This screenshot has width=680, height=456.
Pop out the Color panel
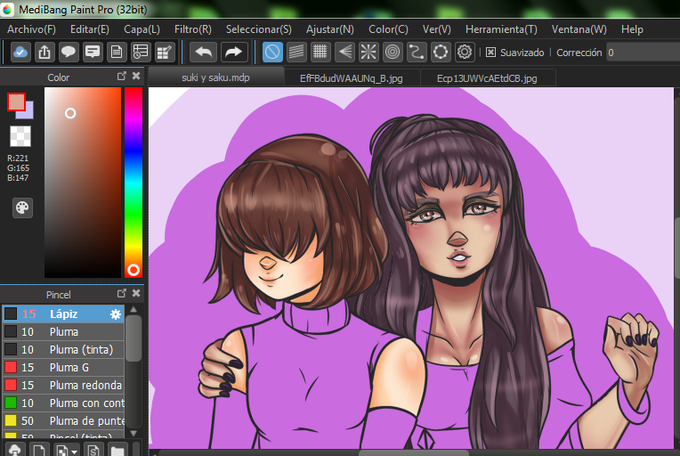tap(121, 76)
